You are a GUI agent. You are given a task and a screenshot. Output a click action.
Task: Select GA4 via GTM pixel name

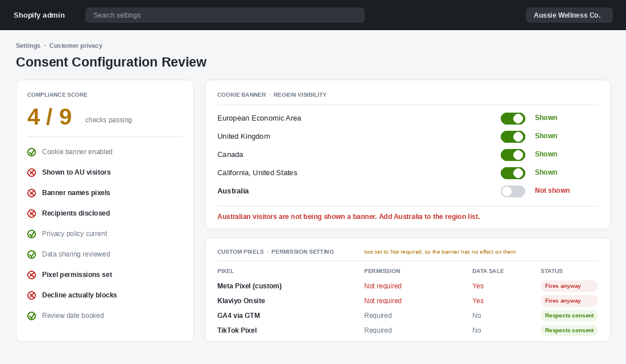point(239,315)
